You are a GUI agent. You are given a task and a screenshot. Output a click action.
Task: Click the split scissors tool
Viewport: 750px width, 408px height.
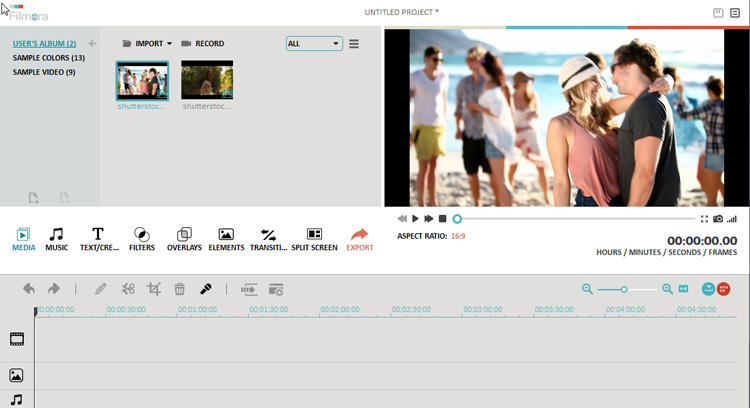click(x=128, y=289)
